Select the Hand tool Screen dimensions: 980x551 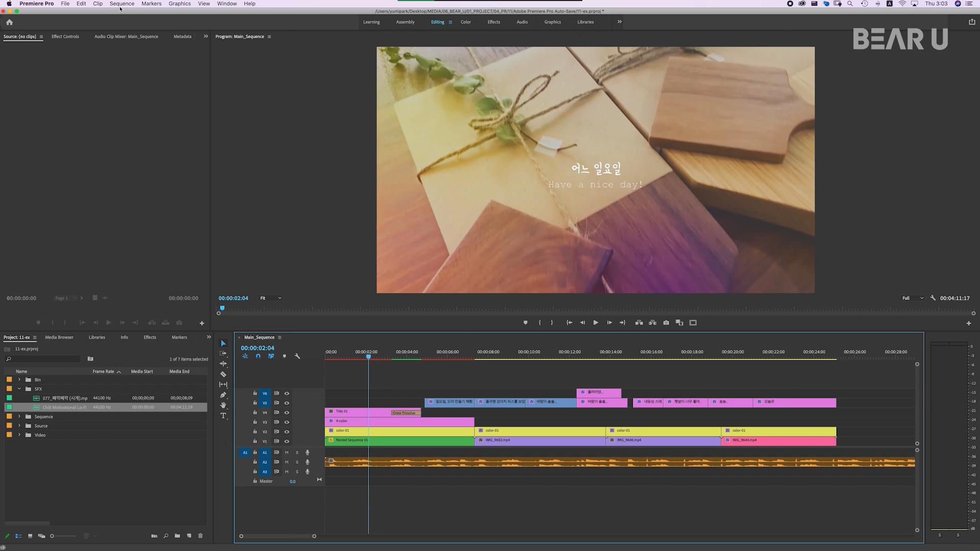point(223,405)
